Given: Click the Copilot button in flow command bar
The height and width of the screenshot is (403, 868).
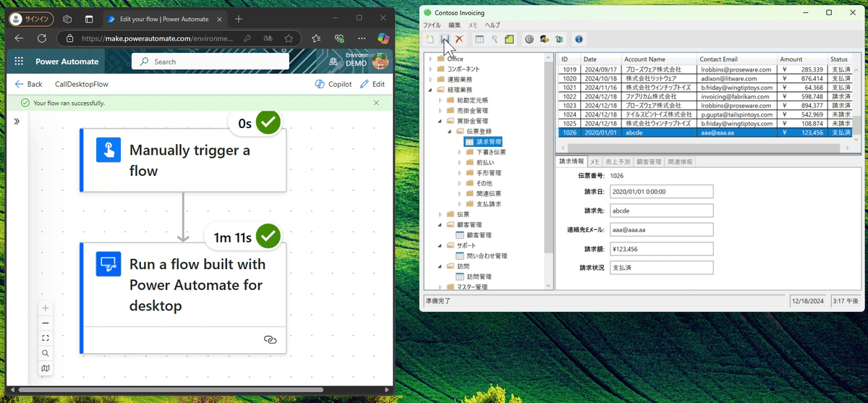Looking at the screenshot, I should [333, 84].
